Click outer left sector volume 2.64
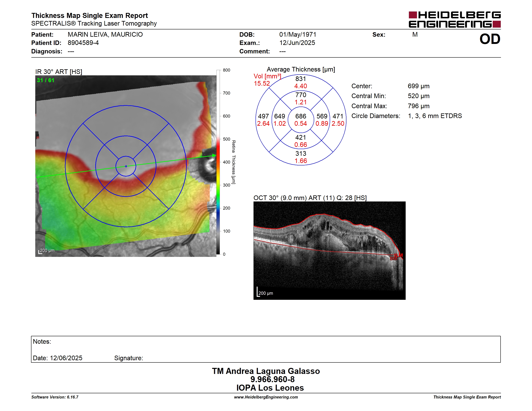 tap(263, 124)
